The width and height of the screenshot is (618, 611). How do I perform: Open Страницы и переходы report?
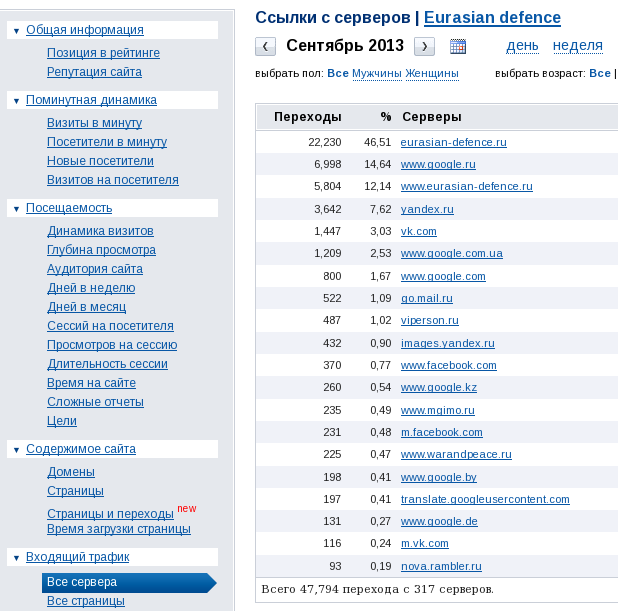click(110, 514)
